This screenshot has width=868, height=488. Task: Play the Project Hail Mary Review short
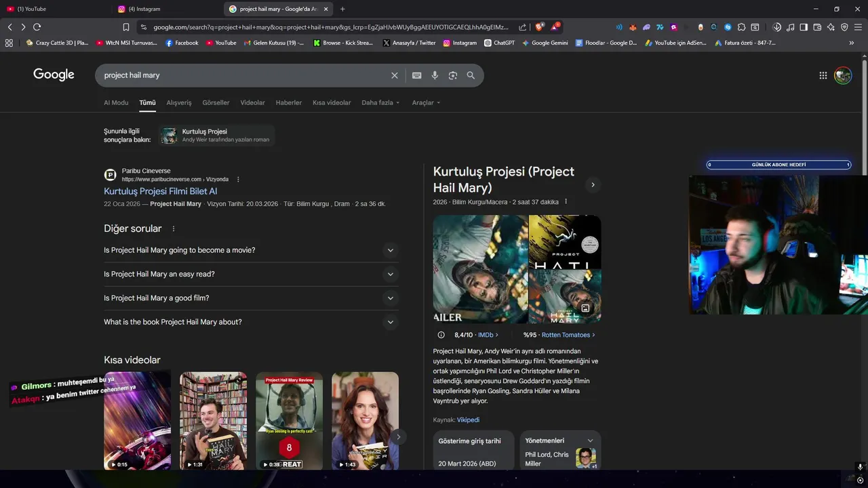[x=289, y=420]
